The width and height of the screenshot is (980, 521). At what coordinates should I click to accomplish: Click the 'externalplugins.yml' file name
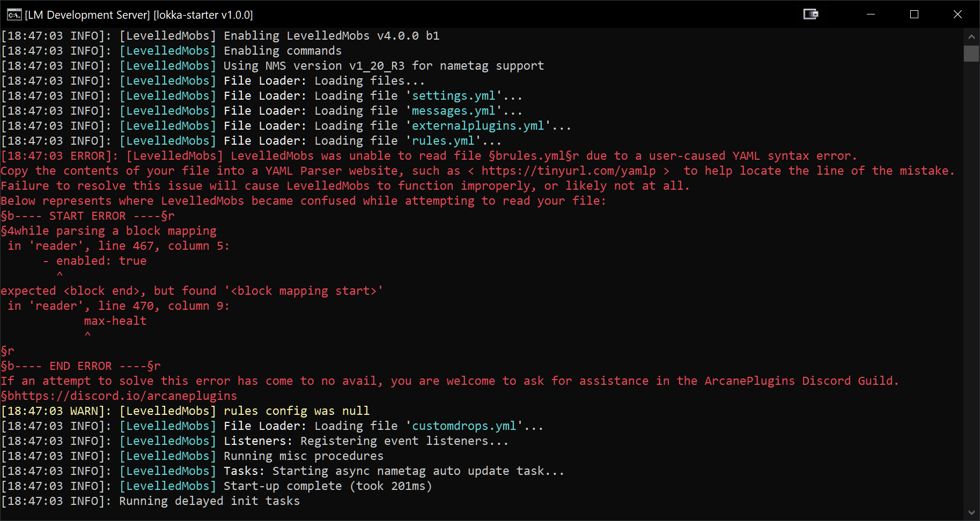click(477, 126)
